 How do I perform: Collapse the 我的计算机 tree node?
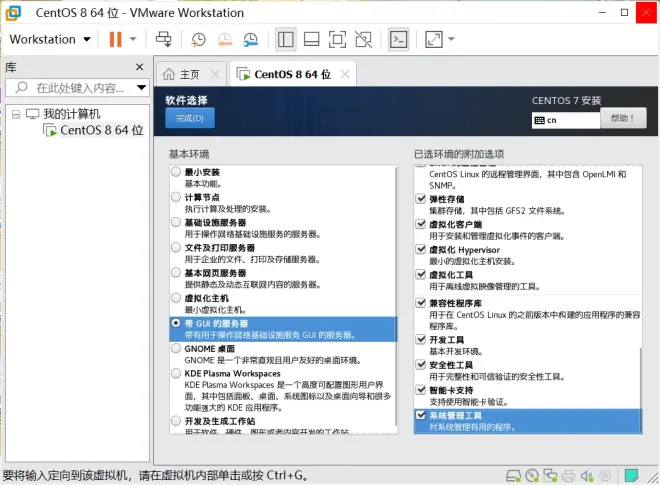tap(16, 114)
